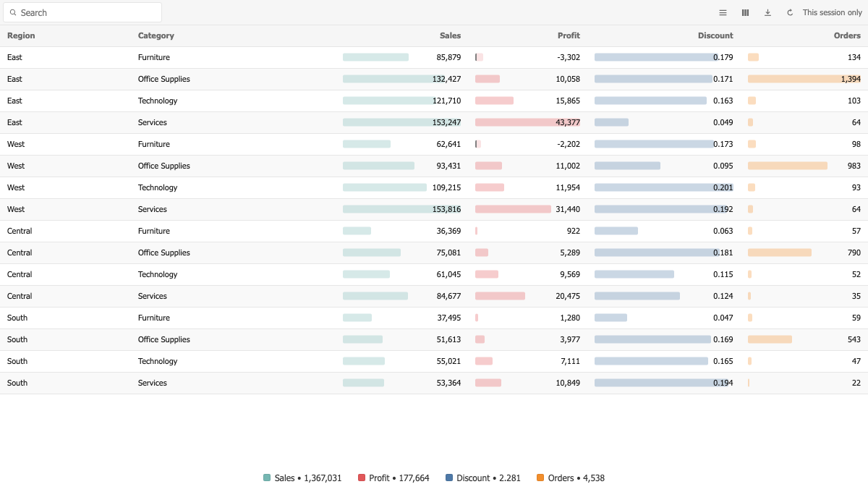Click the Orders legend orange swatch
This screenshot has height=492, width=868.
tap(540, 478)
